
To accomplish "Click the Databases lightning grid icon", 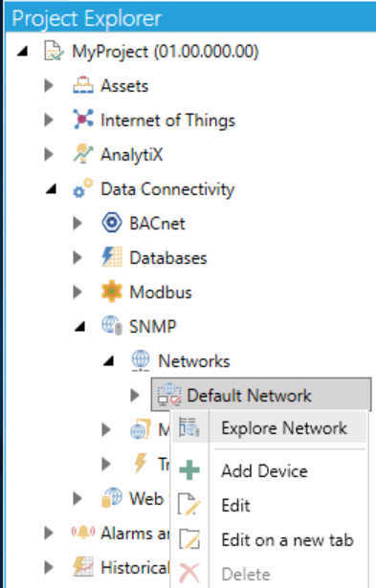I will click(111, 257).
